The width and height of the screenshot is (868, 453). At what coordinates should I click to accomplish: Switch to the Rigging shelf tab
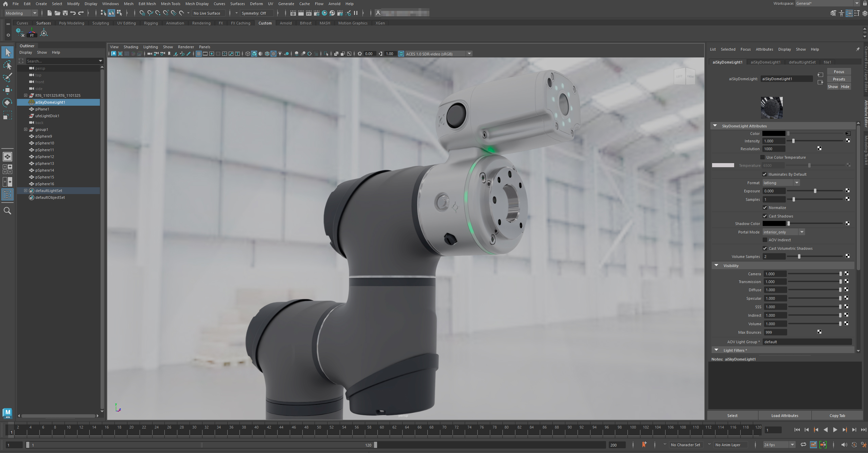[x=150, y=23]
